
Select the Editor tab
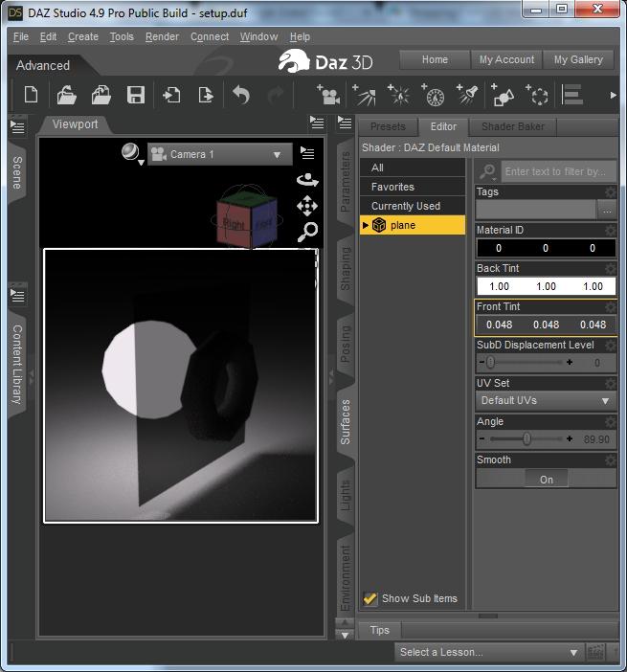[x=443, y=126]
